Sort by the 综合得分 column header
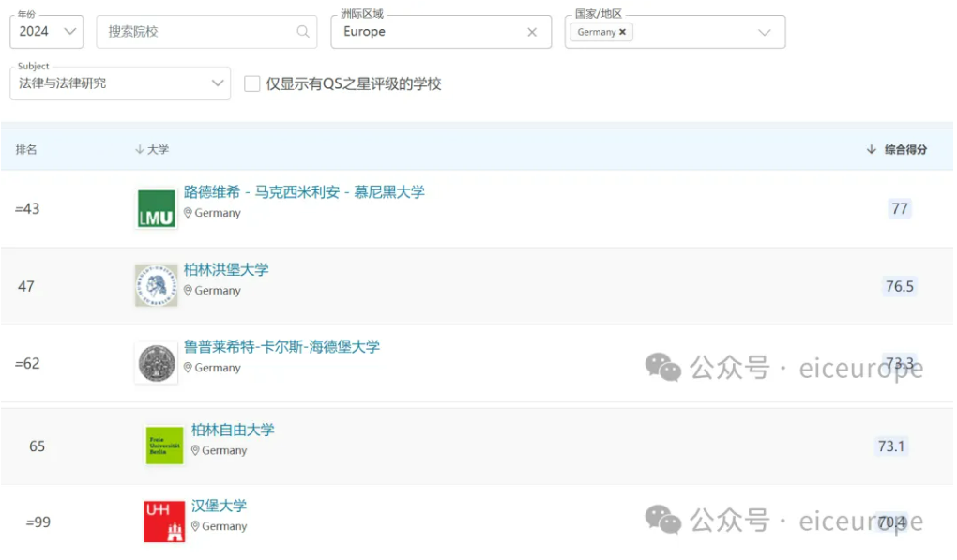Screen dimensions: 957x560 (x=905, y=149)
